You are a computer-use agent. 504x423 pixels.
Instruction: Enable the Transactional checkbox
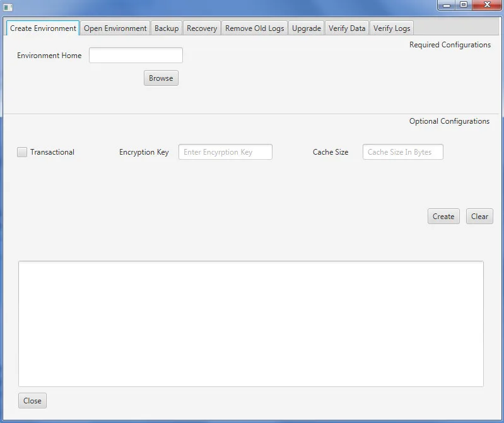tap(22, 152)
